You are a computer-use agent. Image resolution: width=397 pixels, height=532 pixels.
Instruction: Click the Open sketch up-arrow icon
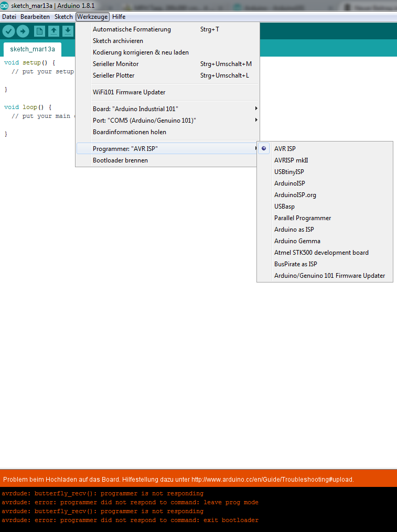[53, 31]
